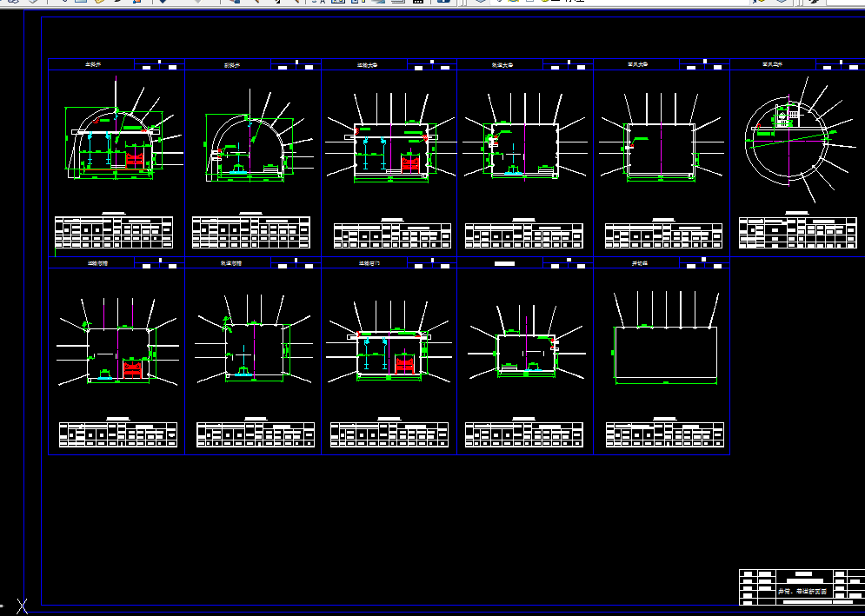Click the title block text 井筒、巷道断面图
The image size is (865, 616).
tap(802, 591)
